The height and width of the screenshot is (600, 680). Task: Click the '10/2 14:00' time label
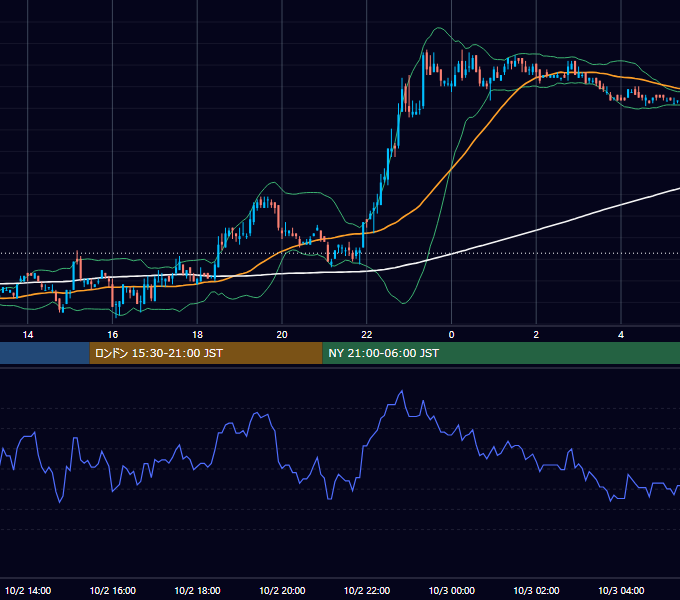pyautogui.click(x=28, y=590)
